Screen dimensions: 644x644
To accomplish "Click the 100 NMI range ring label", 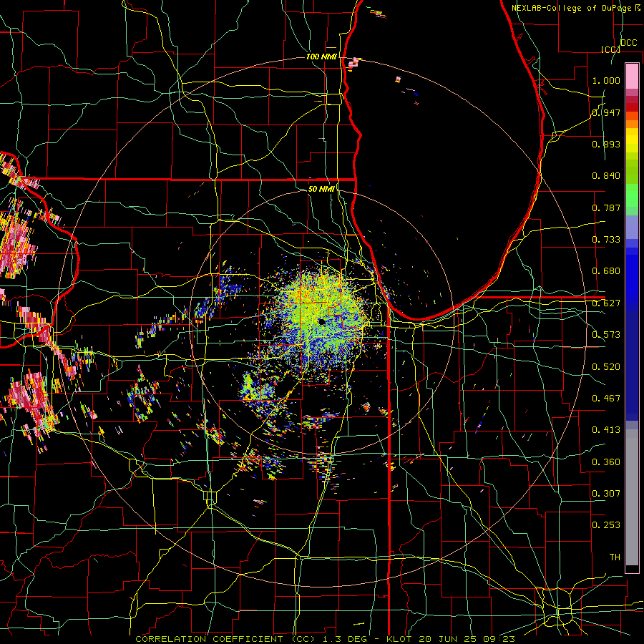I will coord(321,57).
